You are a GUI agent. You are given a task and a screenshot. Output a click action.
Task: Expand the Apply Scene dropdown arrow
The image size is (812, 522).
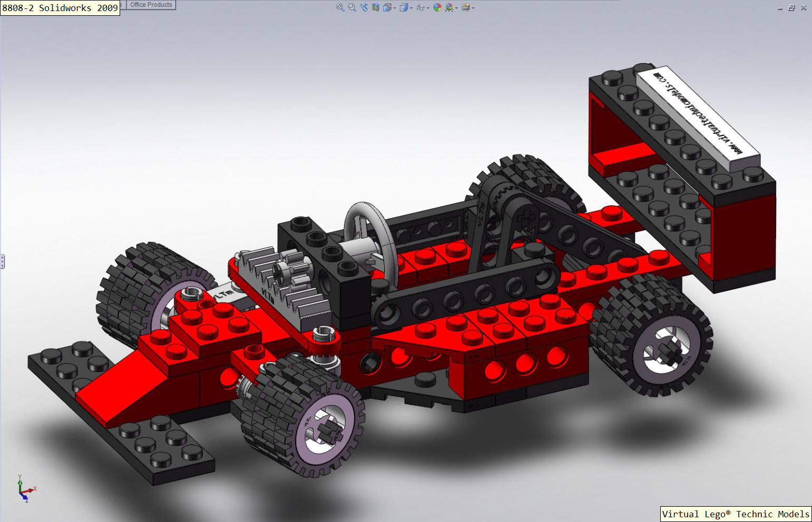(456, 8)
